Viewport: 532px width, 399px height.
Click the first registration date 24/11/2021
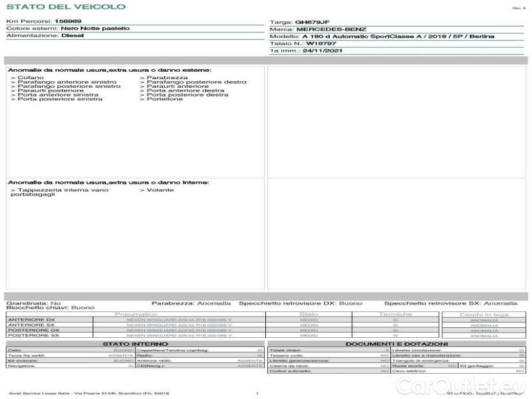pyautogui.click(x=323, y=51)
